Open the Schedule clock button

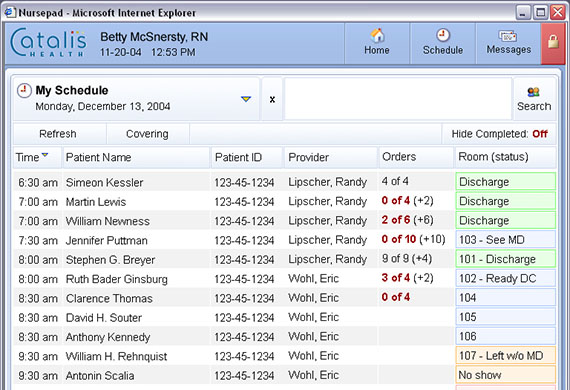click(443, 43)
